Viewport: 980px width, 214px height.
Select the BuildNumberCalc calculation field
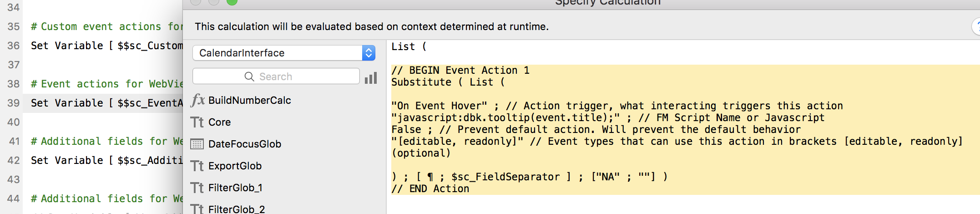pyautogui.click(x=249, y=100)
